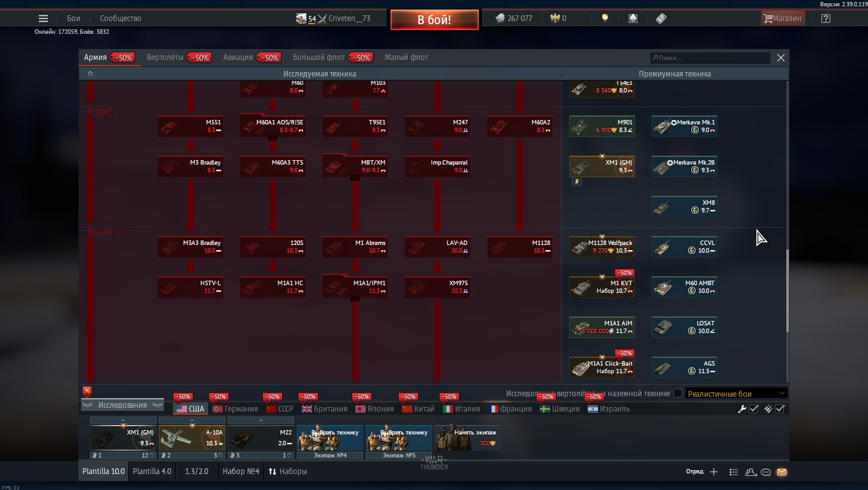Click the golden eagles balance icon
868x490 pixels.
[x=554, y=19]
